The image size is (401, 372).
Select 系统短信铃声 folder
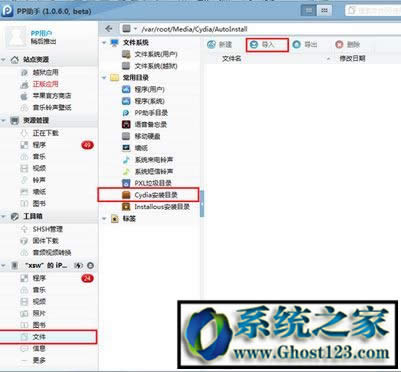[154, 172]
